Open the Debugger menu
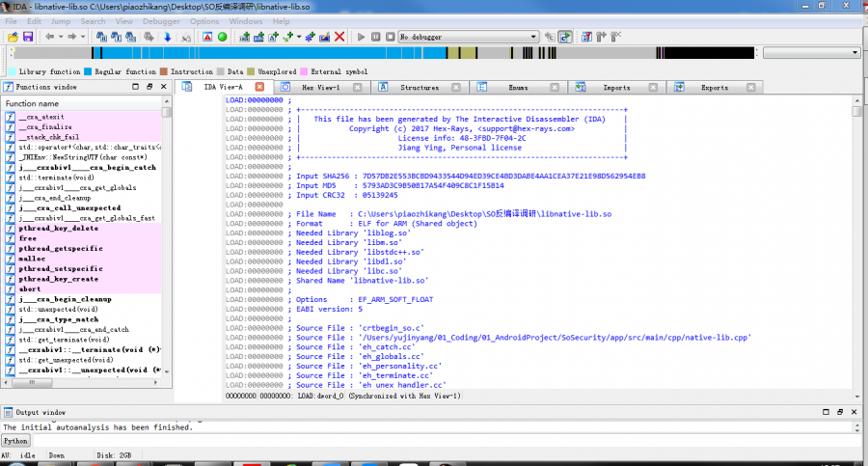 click(x=161, y=21)
